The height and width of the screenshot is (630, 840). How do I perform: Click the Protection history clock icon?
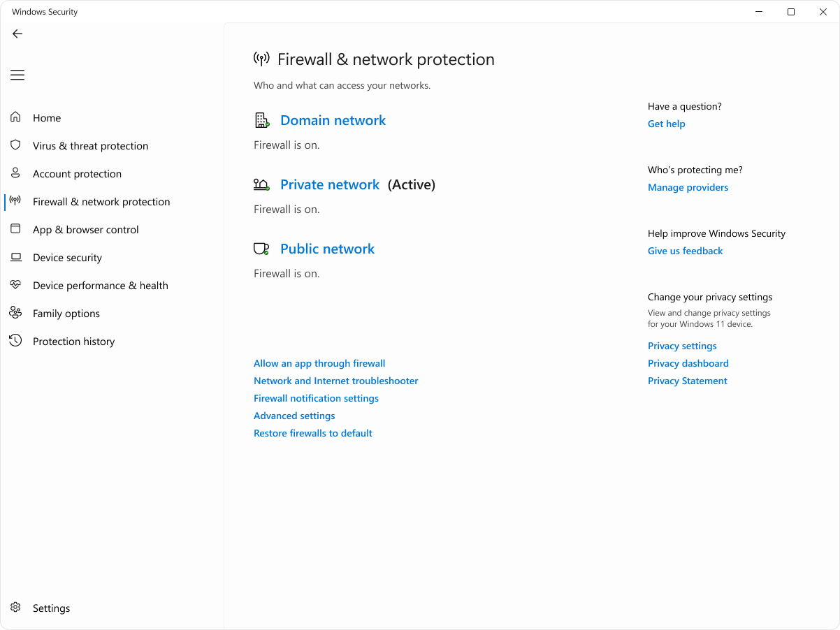[15, 341]
